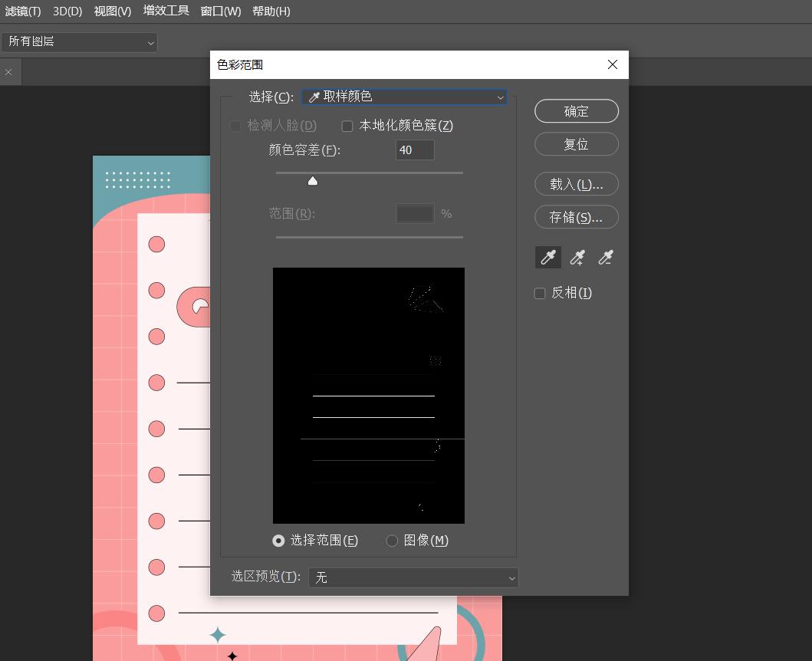812x661 pixels.
Task: Toggle the 反相 checkbox
Action: coord(540,293)
